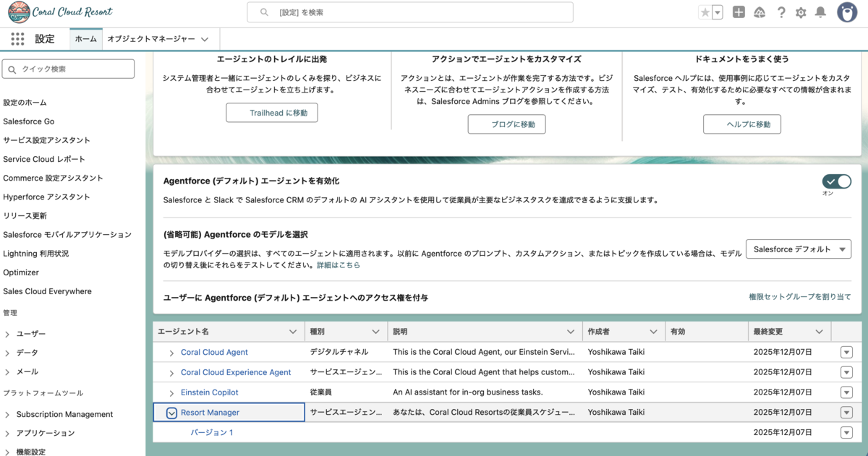Expand the Coral Cloud Experience Agent row

171,373
